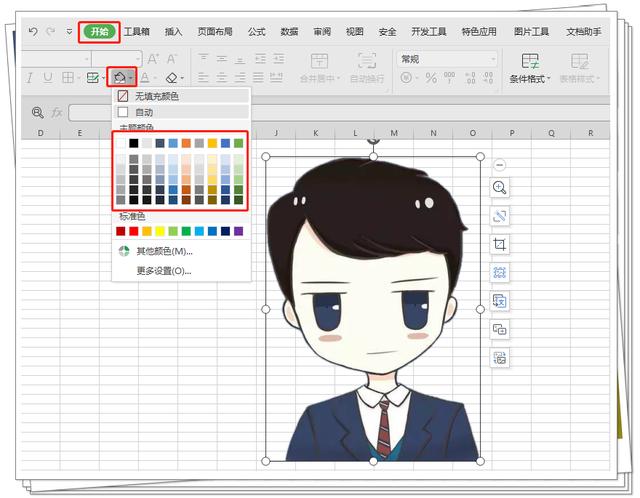Click the 合并居中 merge button

pyautogui.click(x=320, y=68)
